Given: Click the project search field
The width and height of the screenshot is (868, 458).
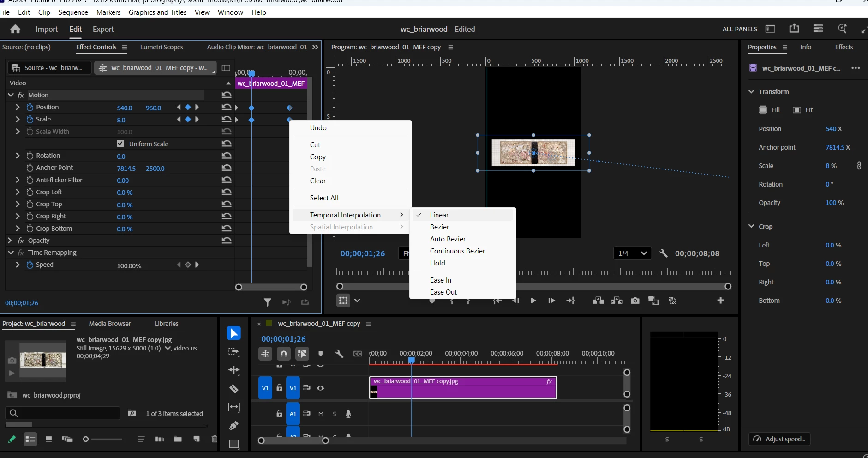Looking at the screenshot, I should pyautogui.click(x=63, y=413).
